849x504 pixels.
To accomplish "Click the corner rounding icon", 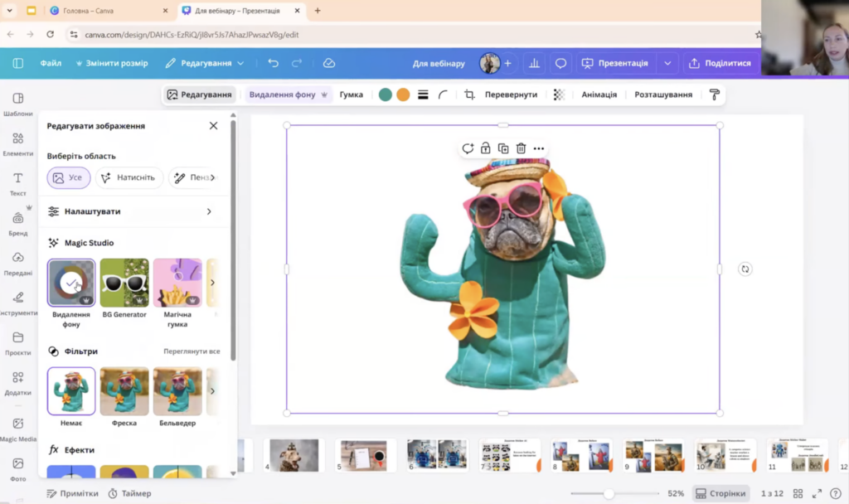I will point(443,94).
